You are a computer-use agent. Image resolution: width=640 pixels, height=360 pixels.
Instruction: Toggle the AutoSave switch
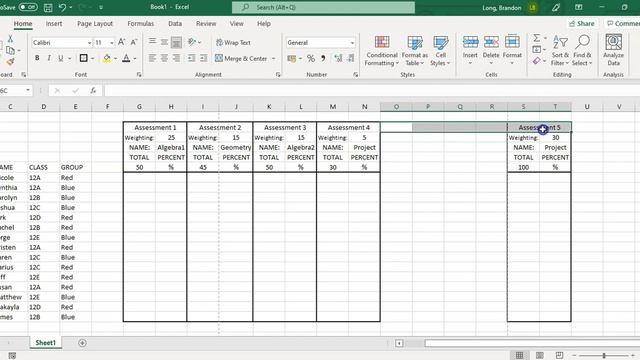pos(28,7)
